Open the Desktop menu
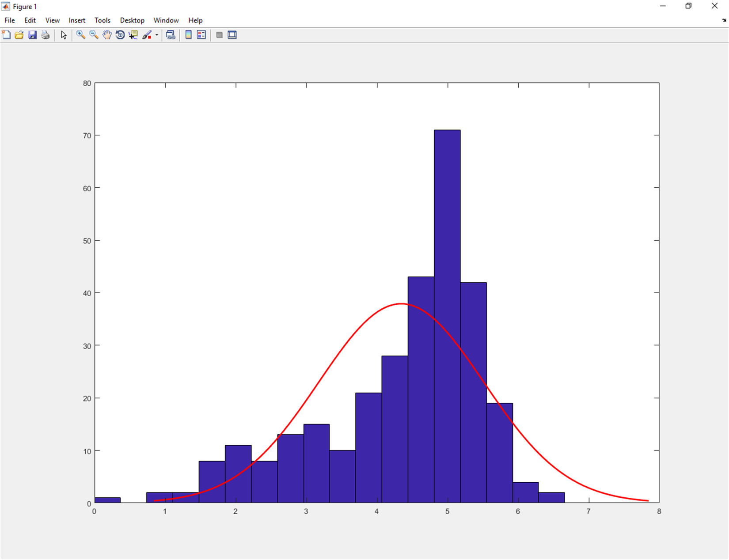This screenshot has height=560, width=729. (132, 20)
